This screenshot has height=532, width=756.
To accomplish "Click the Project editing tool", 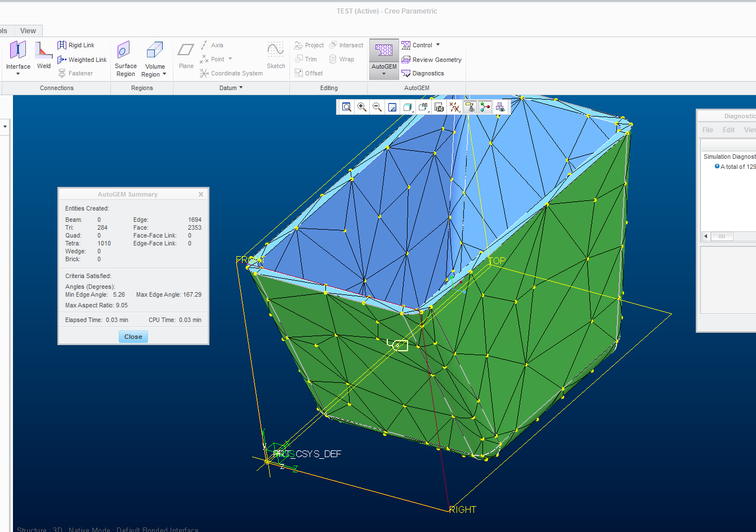I will pyautogui.click(x=309, y=45).
